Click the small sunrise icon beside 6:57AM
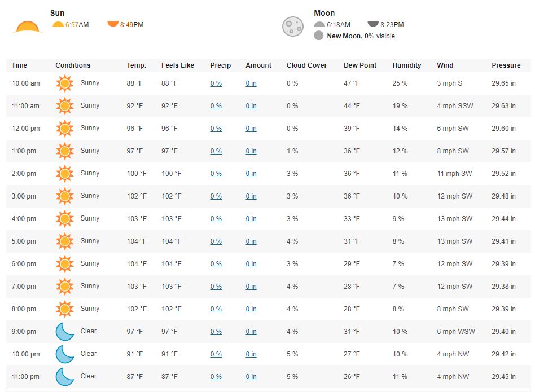This screenshot has width=535, height=392. (58, 25)
